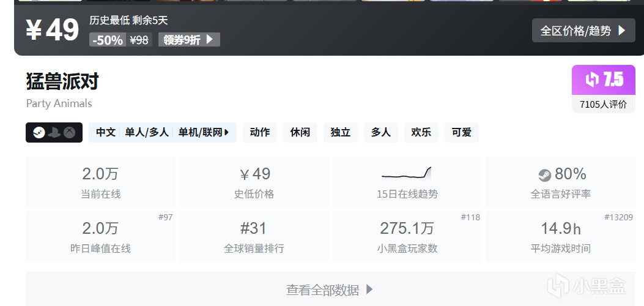Click the large ¥49 current price
The image size is (644, 306).
(x=52, y=30)
